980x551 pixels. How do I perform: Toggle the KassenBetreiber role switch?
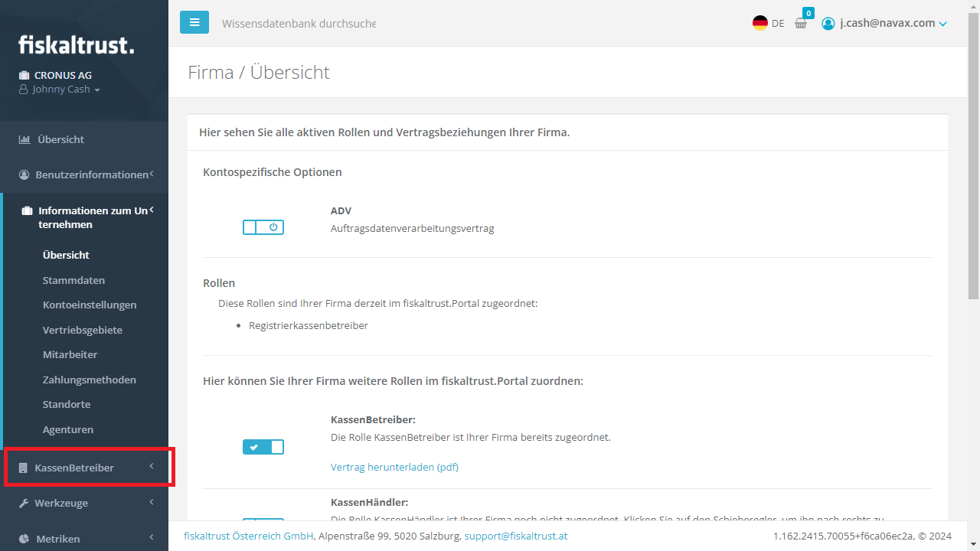(x=263, y=447)
